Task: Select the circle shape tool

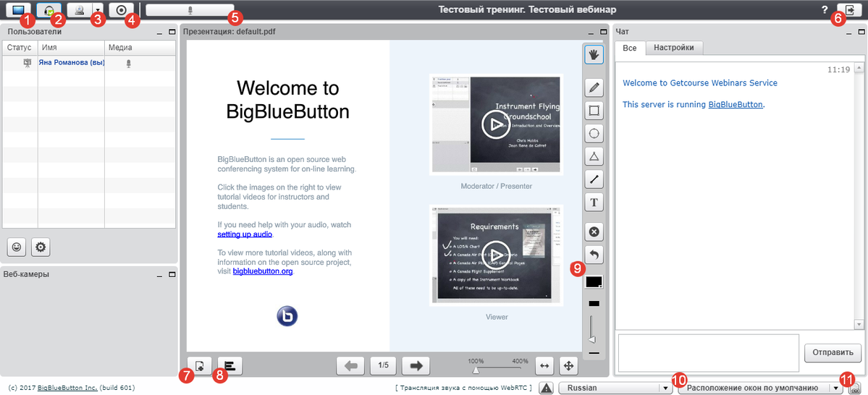Action: [594, 133]
